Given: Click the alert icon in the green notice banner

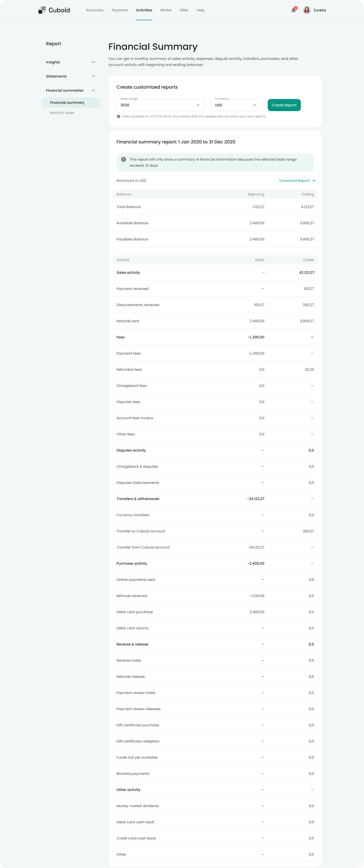Looking at the screenshot, I should click(123, 159).
